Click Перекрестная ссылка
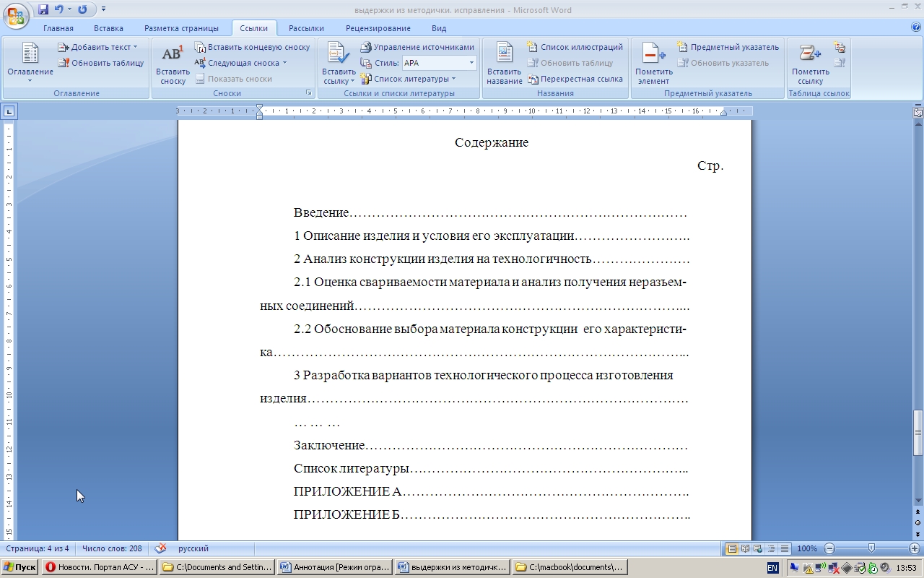The image size is (924, 578). (575, 79)
